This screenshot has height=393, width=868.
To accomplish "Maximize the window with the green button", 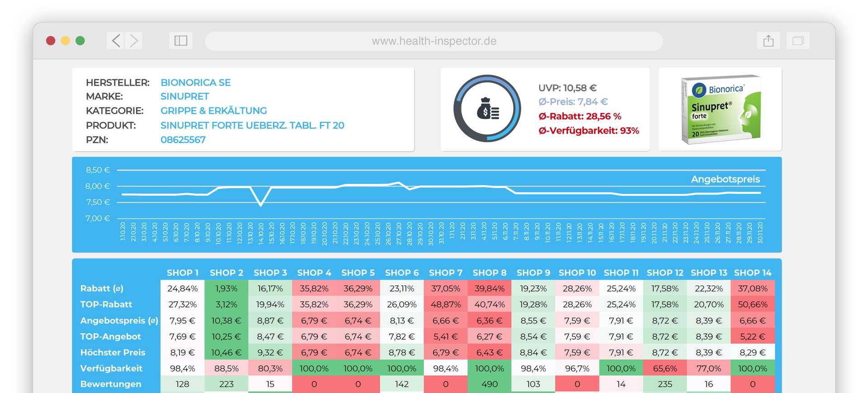I will pos(80,41).
